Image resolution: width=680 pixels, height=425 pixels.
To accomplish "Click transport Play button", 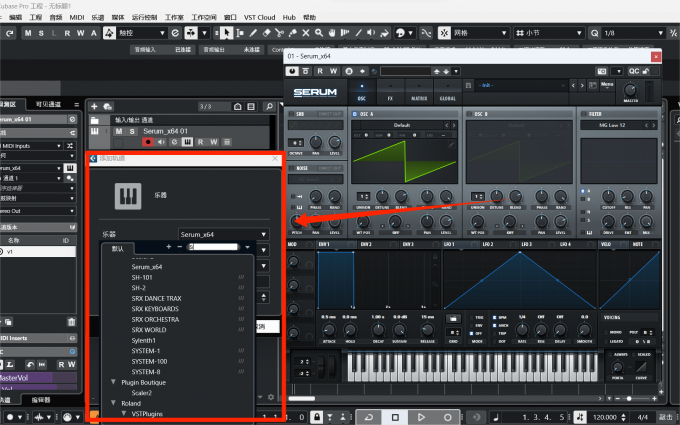I will coord(421,417).
